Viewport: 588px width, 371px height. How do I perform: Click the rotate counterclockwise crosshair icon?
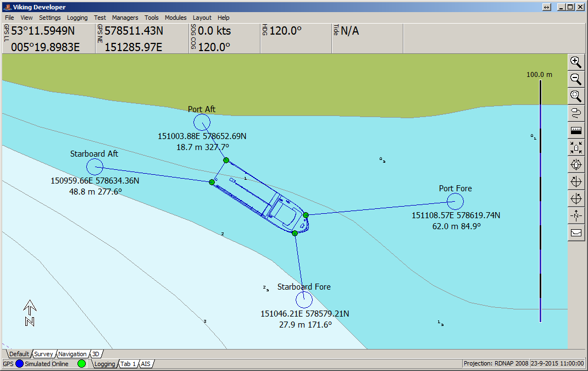coord(576,198)
